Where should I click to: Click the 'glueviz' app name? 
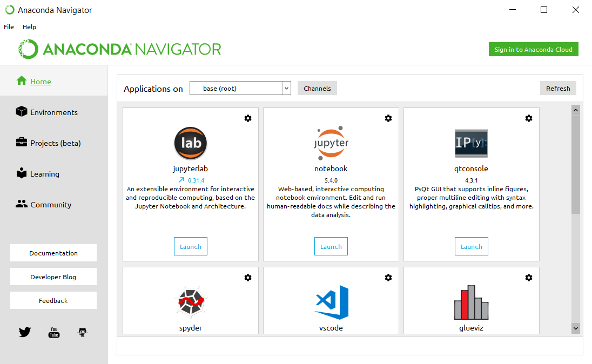coord(471,328)
